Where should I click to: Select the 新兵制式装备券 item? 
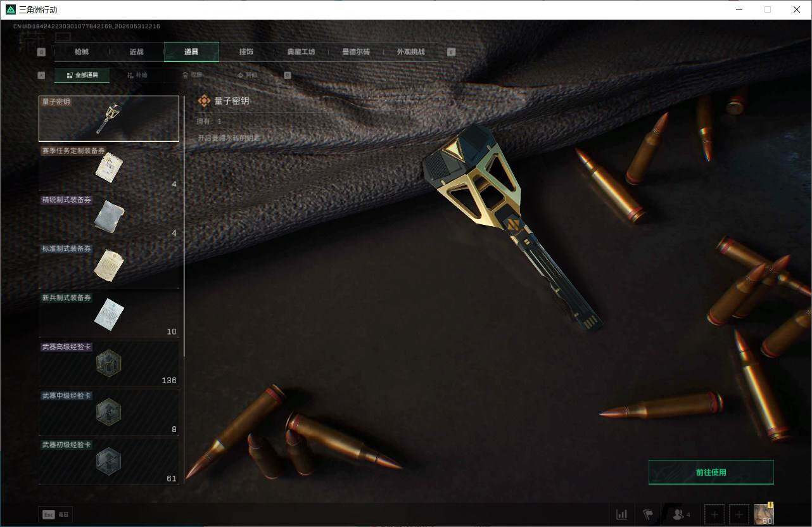(x=109, y=315)
